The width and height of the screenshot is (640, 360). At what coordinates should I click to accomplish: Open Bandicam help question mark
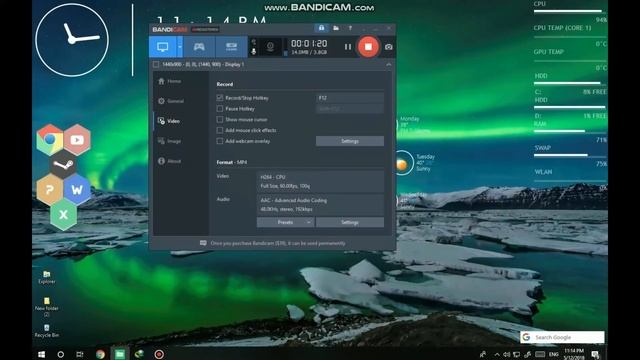coord(350,28)
